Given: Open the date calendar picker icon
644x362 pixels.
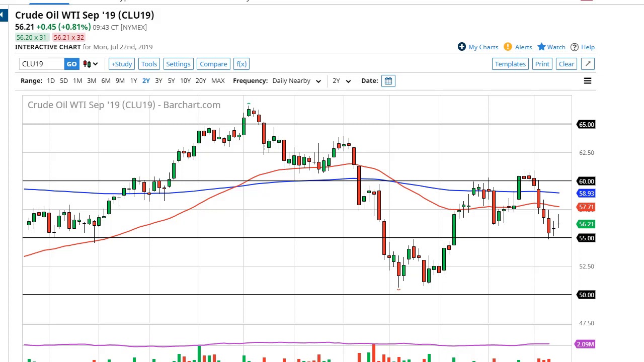Looking at the screenshot, I should point(388,80).
